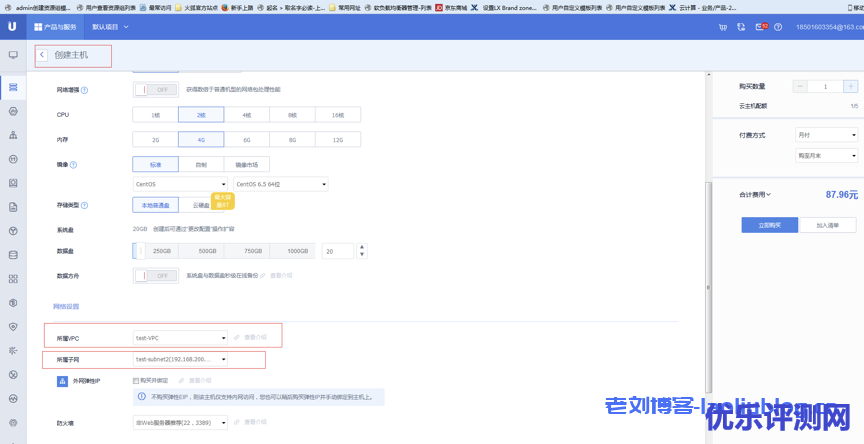Set data disk slider to 500GB

pyautogui.click(x=208, y=251)
